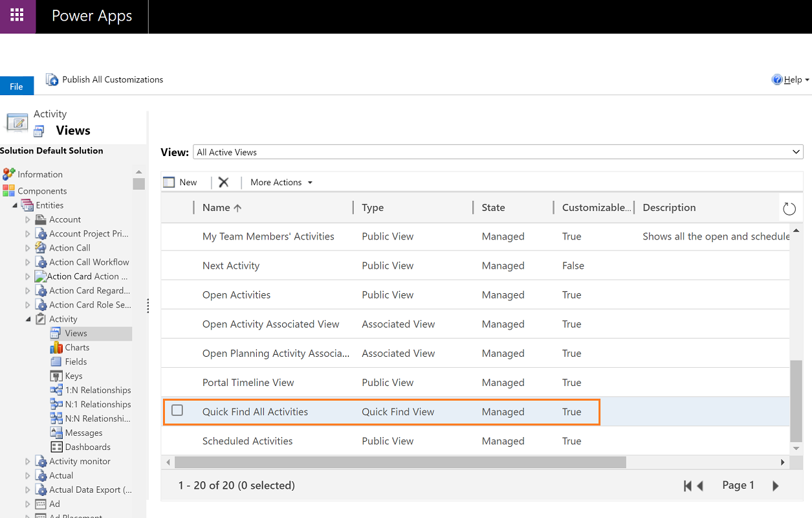Check the Quick Find All Activities row checkbox
The height and width of the screenshot is (518, 812).
(178, 411)
